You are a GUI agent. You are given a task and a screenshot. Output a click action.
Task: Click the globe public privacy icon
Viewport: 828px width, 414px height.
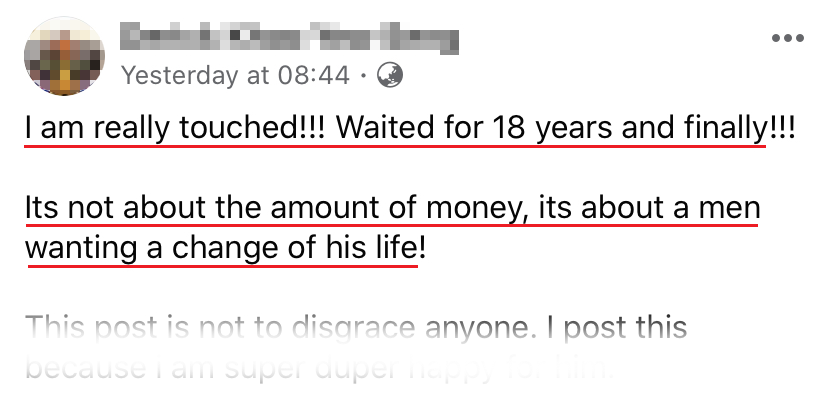(x=390, y=75)
